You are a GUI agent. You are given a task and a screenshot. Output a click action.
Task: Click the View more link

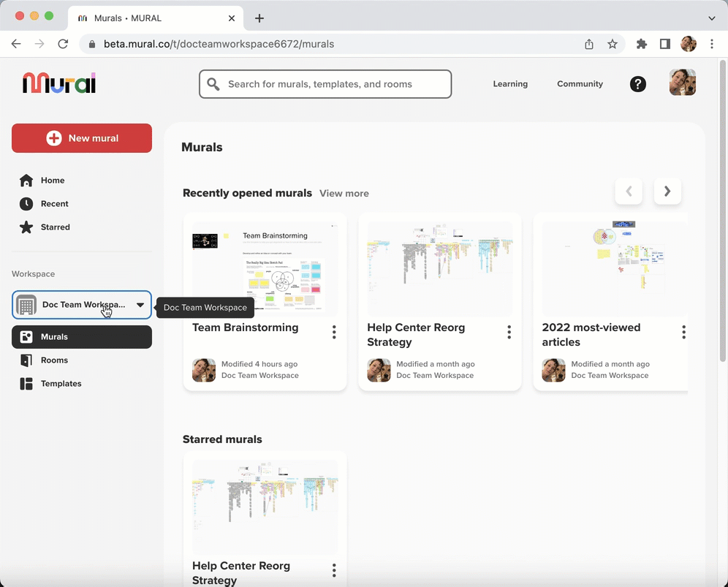click(344, 194)
